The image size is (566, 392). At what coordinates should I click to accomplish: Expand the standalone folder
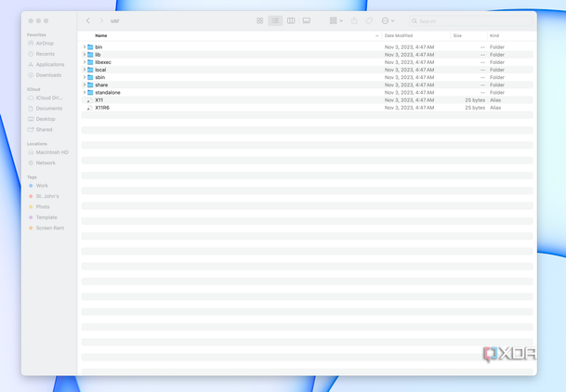pos(84,92)
